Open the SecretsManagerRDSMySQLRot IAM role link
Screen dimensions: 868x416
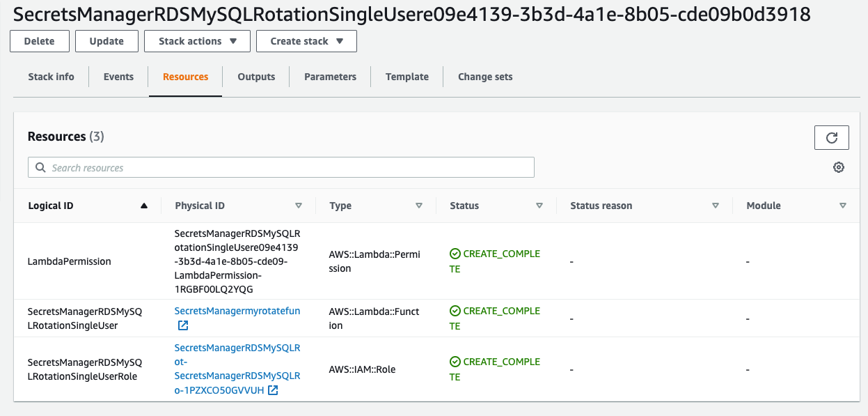pos(237,369)
